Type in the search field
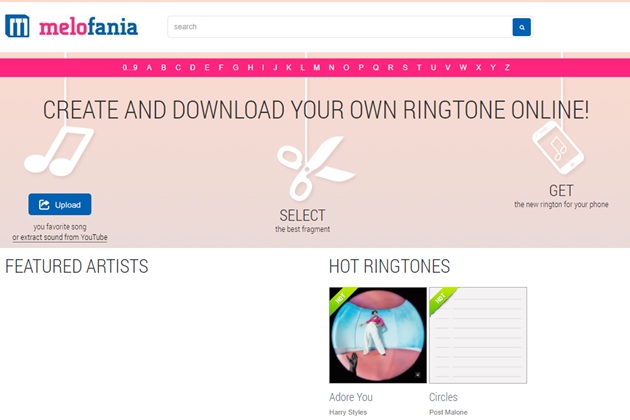 pyautogui.click(x=340, y=27)
